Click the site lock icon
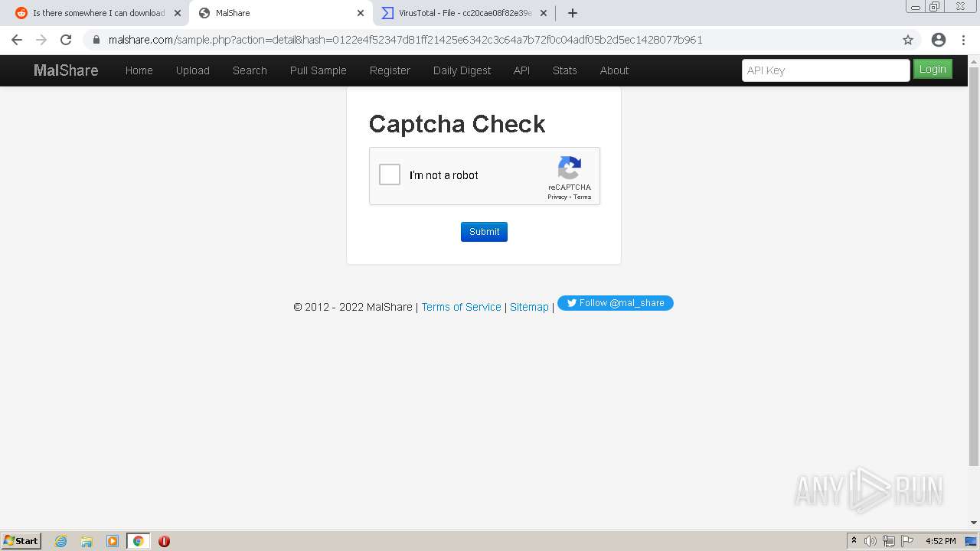980x551 pixels. point(96,40)
